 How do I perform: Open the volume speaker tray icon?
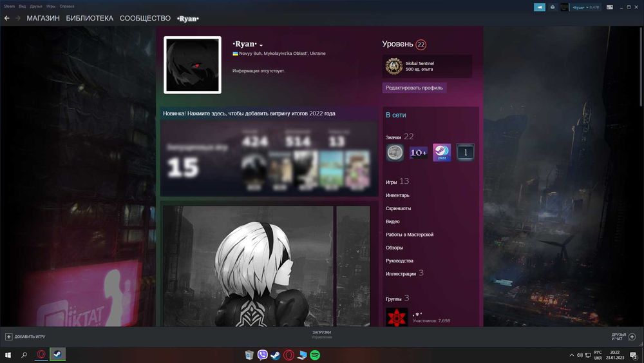(580, 355)
